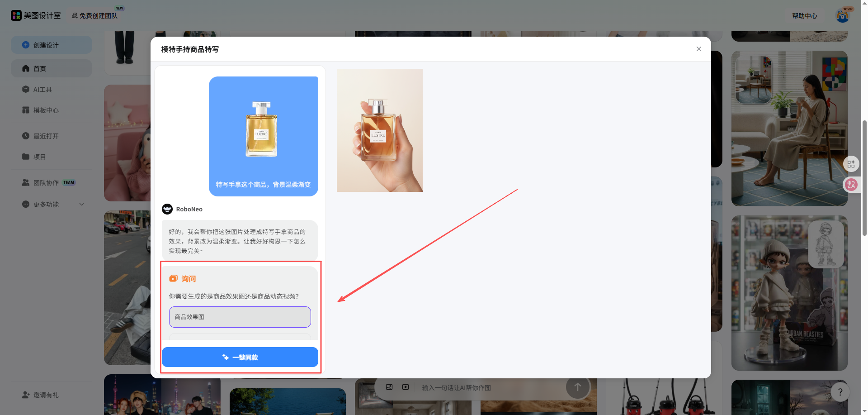
Task: Click the question mark help button
Action: click(840, 392)
